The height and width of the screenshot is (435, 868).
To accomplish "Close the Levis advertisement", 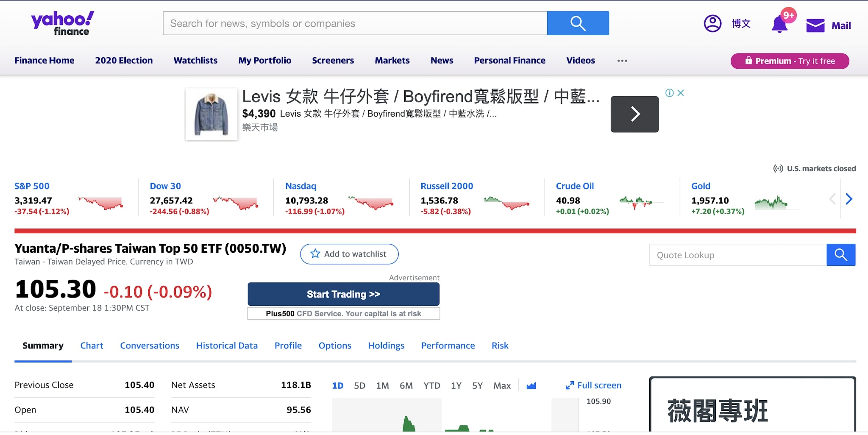I will pyautogui.click(x=681, y=93).
